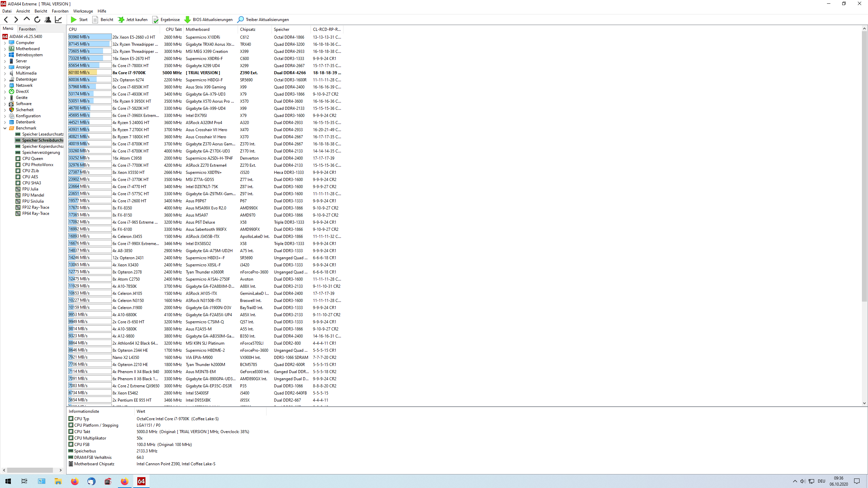The image size is (868, 488).
Task: Click the forward navigation arrow
Action: (x=16, y=20)
